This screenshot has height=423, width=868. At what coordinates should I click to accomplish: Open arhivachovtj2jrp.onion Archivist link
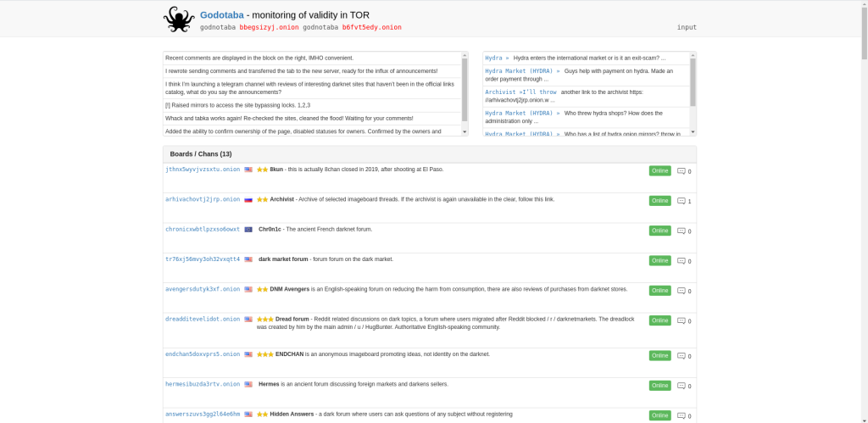pos(203,199)
